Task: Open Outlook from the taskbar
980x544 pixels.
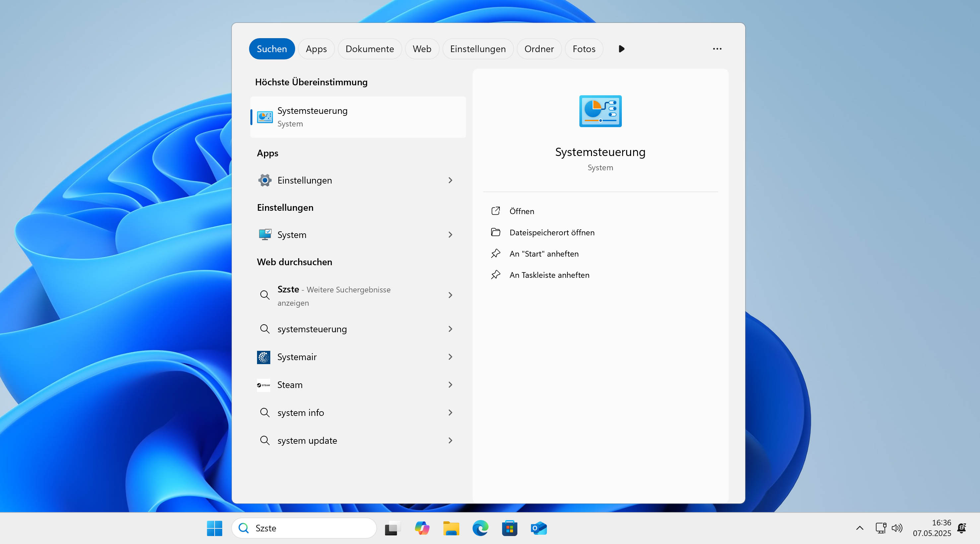Action: pyautogui.click(x=539, y=528)
